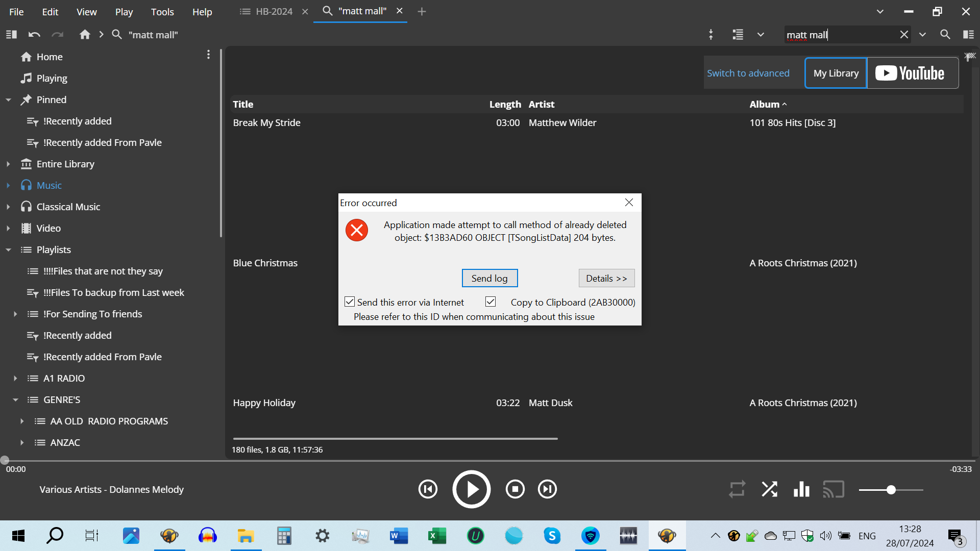The width and height of the screenshot is (980, 551).
Task: Click the cast to device icon
Action: coord(834,489)
